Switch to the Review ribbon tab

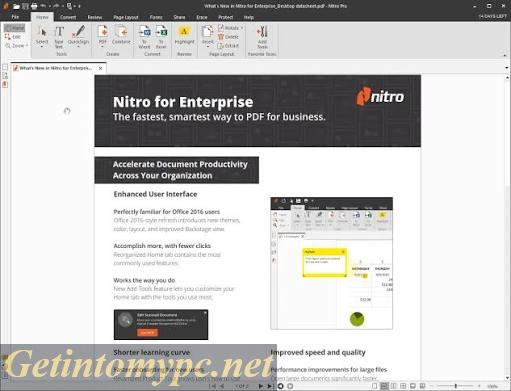pyautogui.click(x=95, y=17)
